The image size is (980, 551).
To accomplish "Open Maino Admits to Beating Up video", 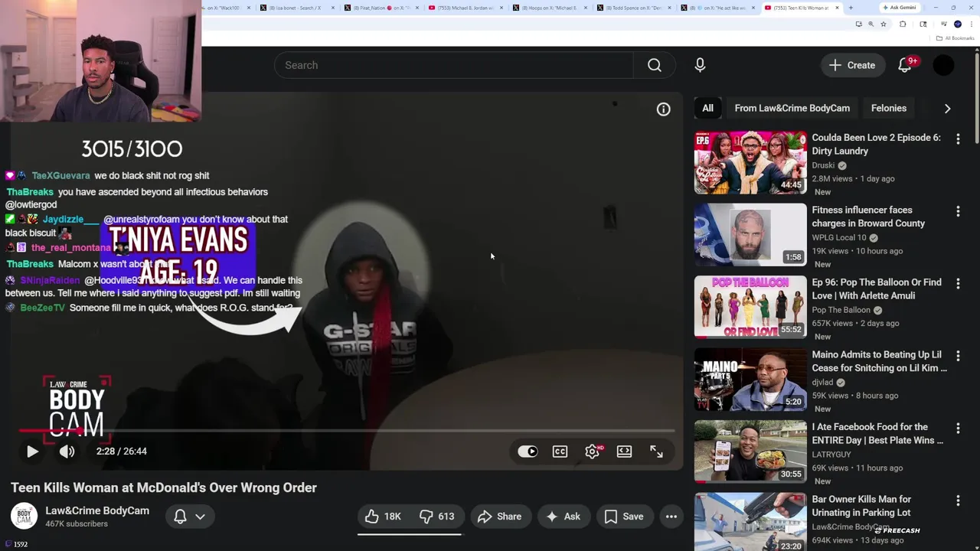I will [879, 361].
